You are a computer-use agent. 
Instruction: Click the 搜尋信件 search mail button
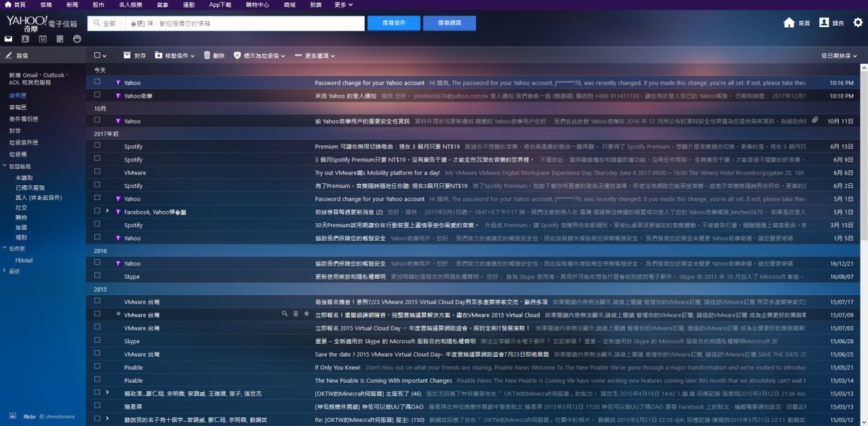pos(393,23)
